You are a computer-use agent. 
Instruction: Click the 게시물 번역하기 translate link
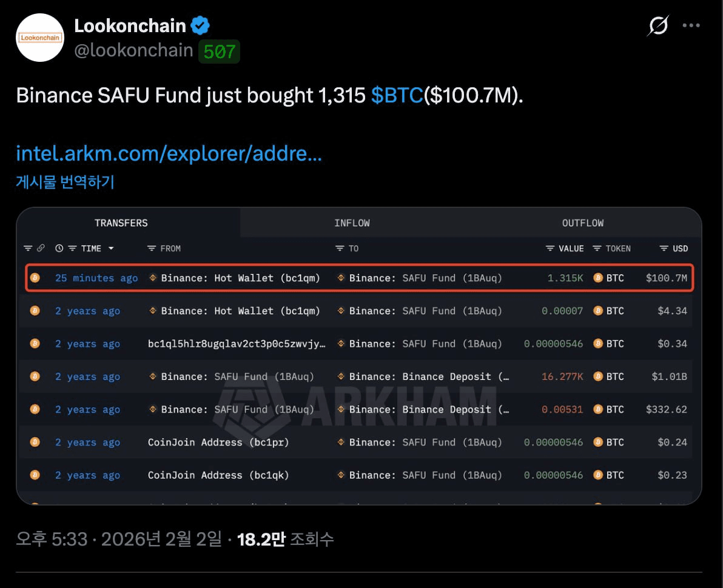65,182
